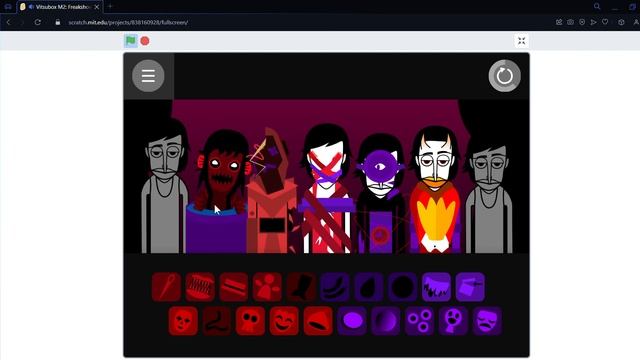This screenshot has height=360, width=640.
Task: Pick the red skull face mask icon
Action: point(183,321)
